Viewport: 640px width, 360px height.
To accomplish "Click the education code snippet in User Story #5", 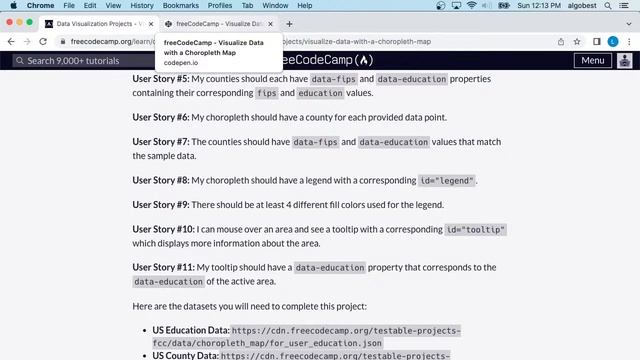I will (x=320, y=93).
